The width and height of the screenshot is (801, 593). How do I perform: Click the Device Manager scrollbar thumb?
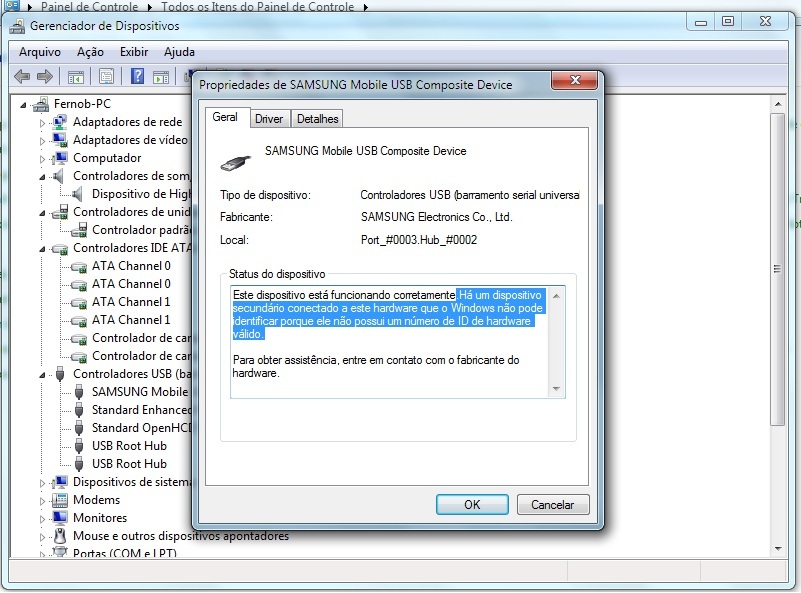778,269
